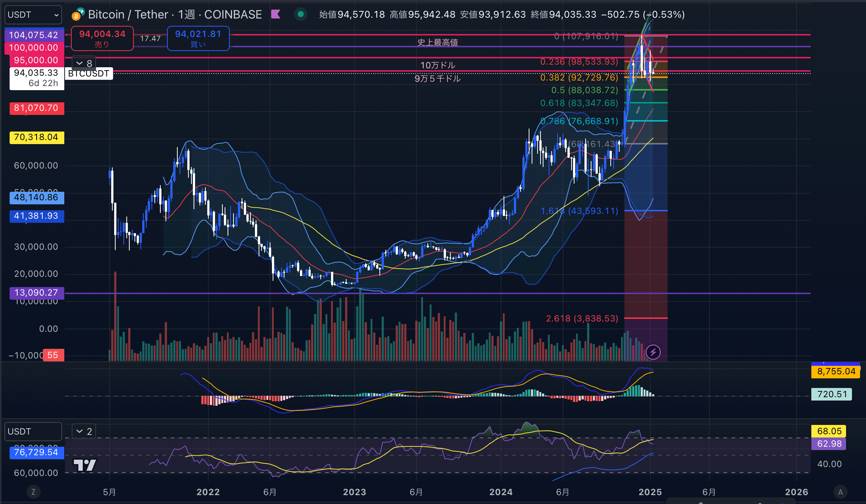Click the red 81,070.70 axis label
The image size is (866, 504).
(37, 108)
